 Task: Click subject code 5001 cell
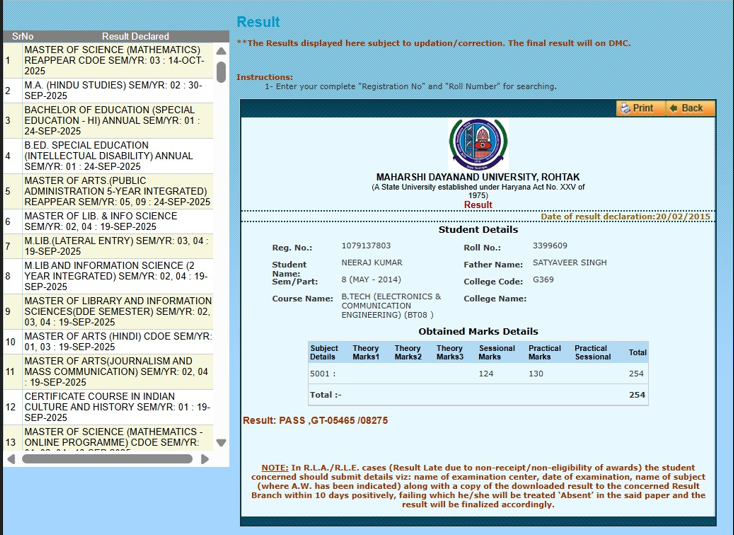point(323,374)
